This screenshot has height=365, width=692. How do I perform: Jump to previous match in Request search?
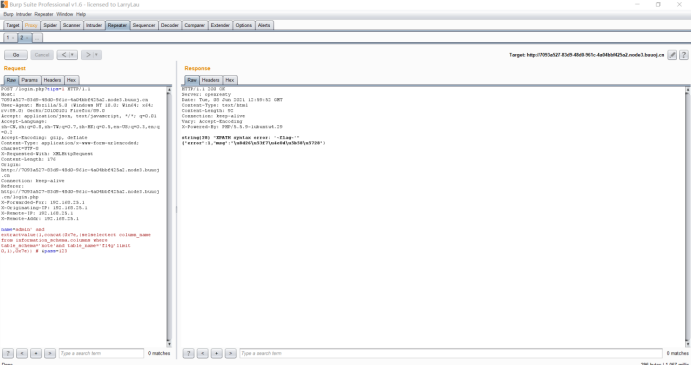coord(22,353)
